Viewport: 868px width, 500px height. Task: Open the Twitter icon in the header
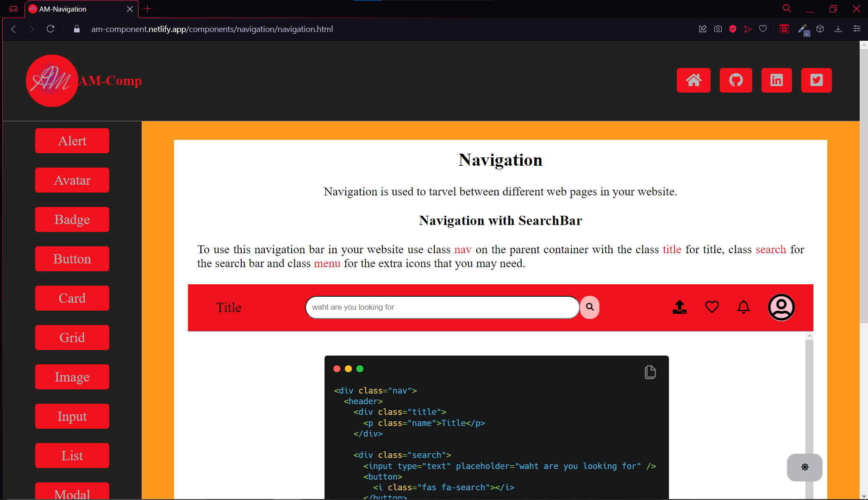[x=816, y=80]
